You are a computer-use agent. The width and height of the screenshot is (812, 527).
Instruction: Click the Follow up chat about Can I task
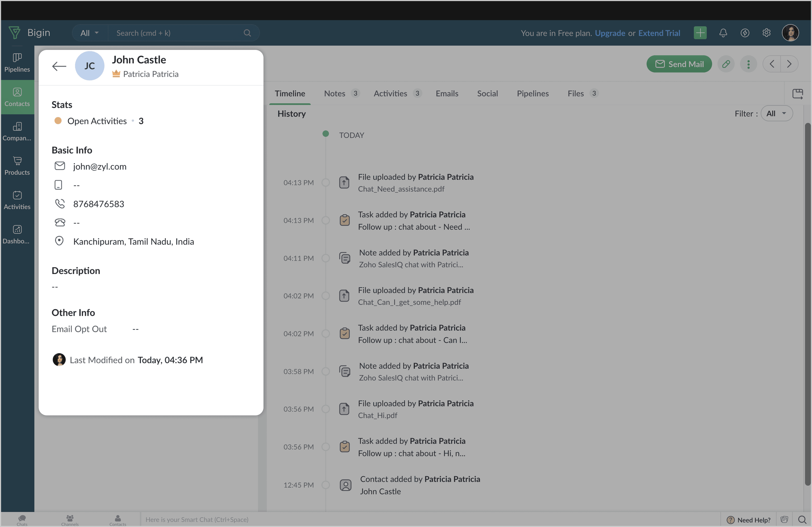coord(412,340)
